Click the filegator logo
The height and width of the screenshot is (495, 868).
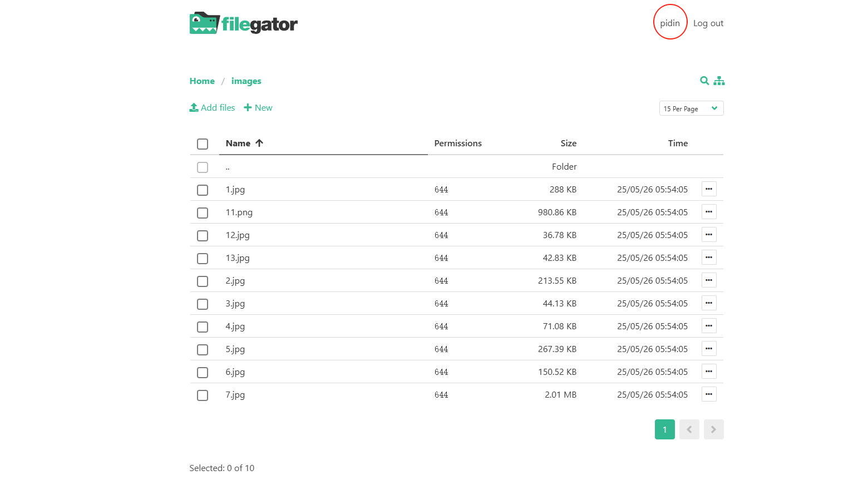click(x=244, y=23)
